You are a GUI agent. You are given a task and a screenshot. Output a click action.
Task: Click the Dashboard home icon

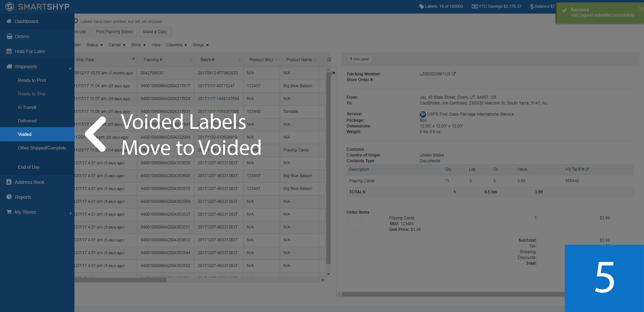point(9,21)
